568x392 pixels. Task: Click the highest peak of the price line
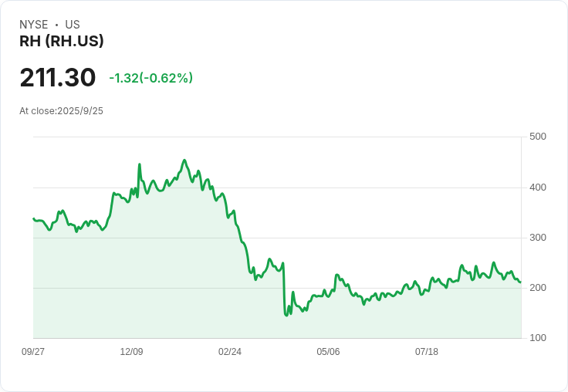pyautogui.click(x=184, y=161)
